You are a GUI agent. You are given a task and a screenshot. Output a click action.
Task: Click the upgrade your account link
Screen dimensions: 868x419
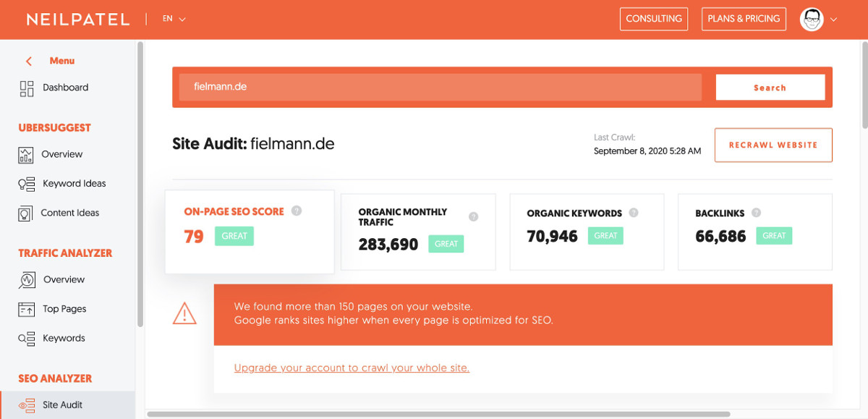tap(352, 368)
